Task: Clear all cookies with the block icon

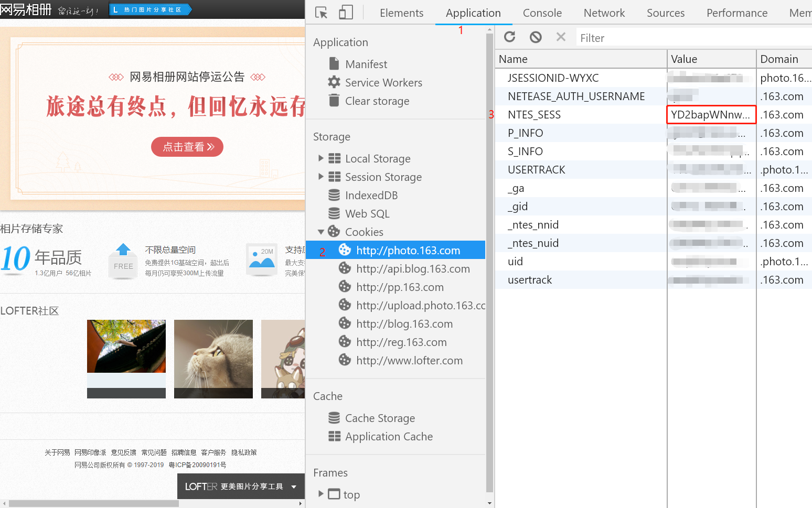Action: point(536,37)
